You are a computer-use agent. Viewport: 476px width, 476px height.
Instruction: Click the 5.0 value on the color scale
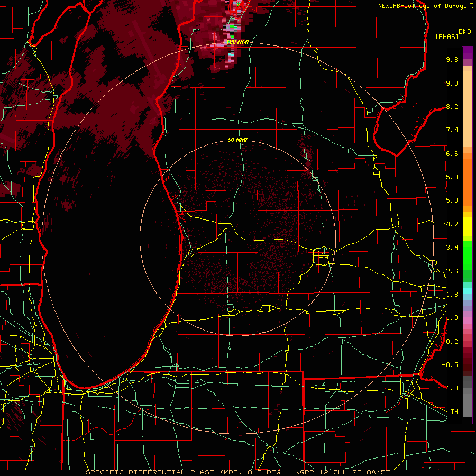coord(452,200)
